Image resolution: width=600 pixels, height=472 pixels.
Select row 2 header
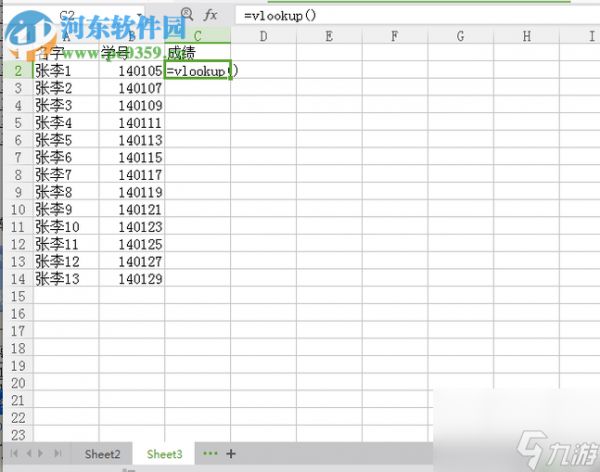18,71
